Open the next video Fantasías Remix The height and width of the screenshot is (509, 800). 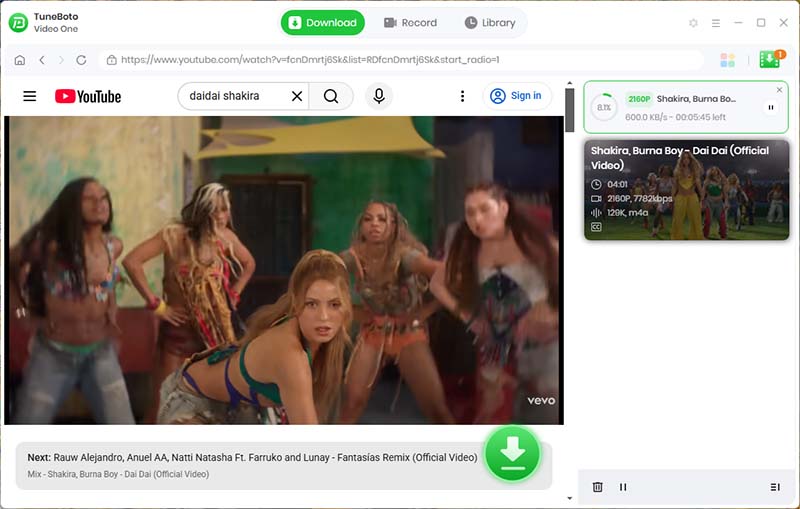[253, 457]
